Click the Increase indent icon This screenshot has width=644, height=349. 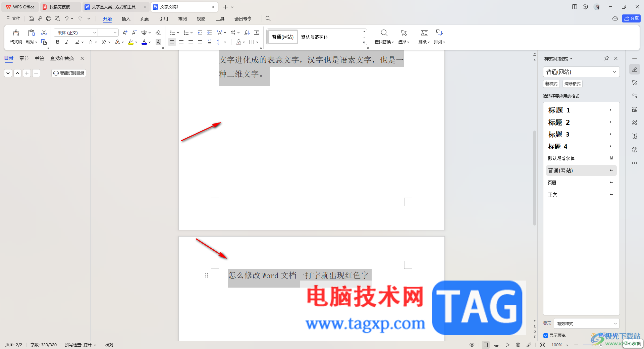point(209,33)
